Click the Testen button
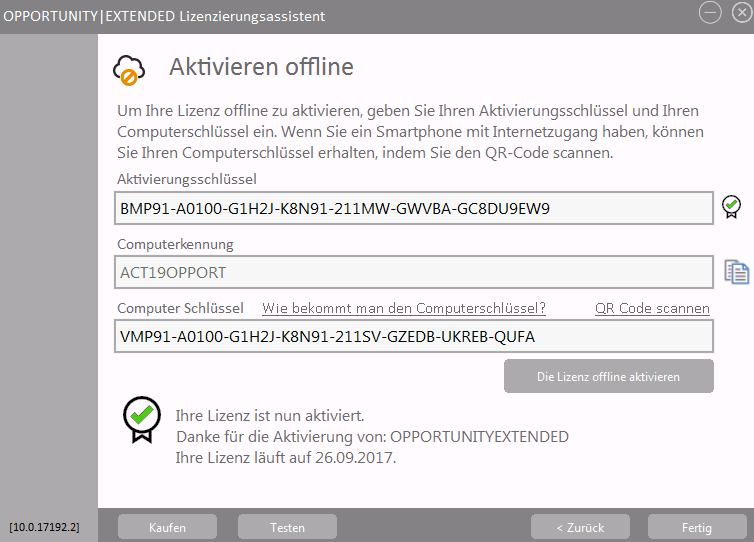 coord(287,527)
